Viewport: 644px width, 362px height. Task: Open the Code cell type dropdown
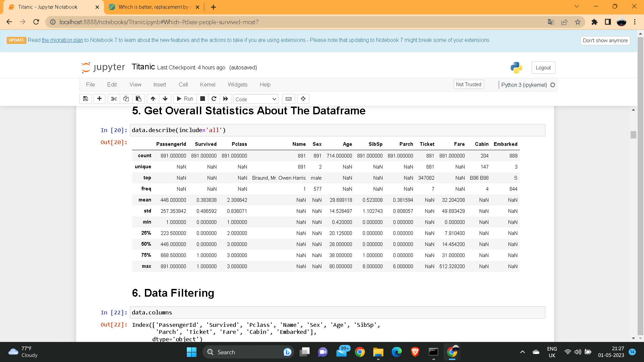click(x=256, y=99)
